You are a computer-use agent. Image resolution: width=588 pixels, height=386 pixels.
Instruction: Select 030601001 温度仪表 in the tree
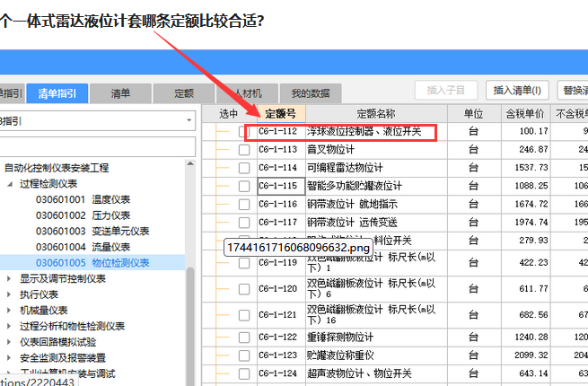tap(83, 199)
